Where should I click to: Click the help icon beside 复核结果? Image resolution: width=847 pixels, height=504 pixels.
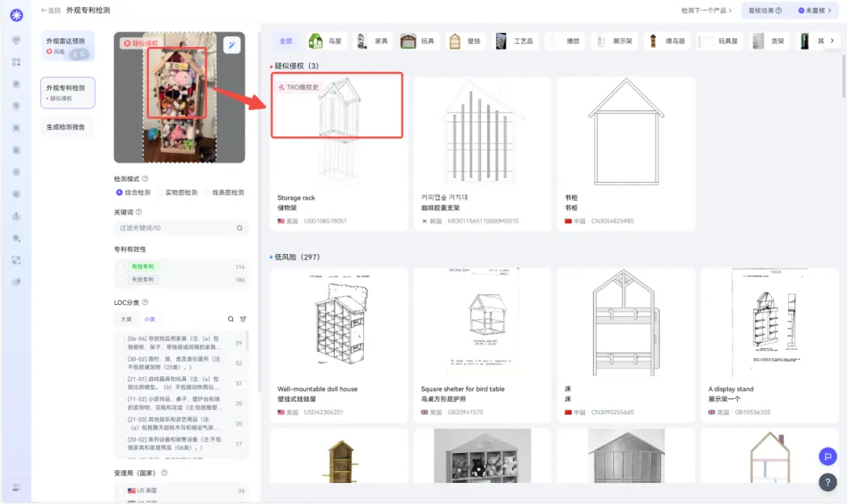[x=779, y=10]
